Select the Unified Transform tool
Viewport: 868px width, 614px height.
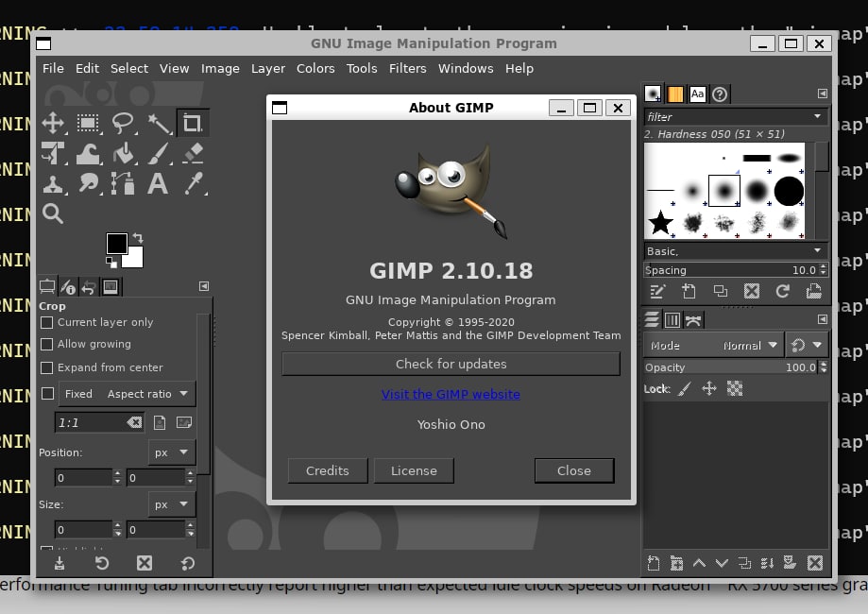53,153
